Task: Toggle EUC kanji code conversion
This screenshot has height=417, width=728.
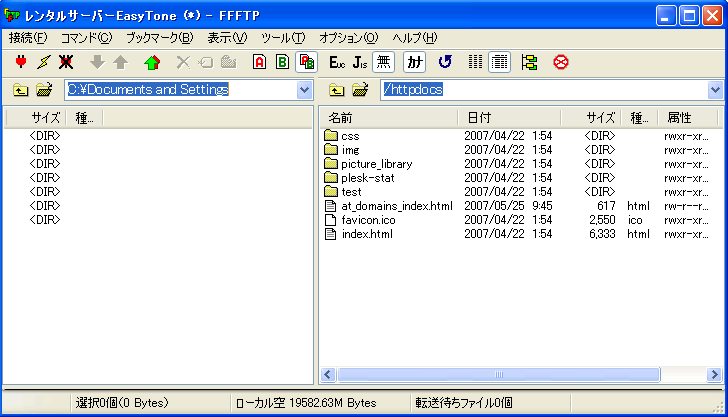Action: pos(337,62)
